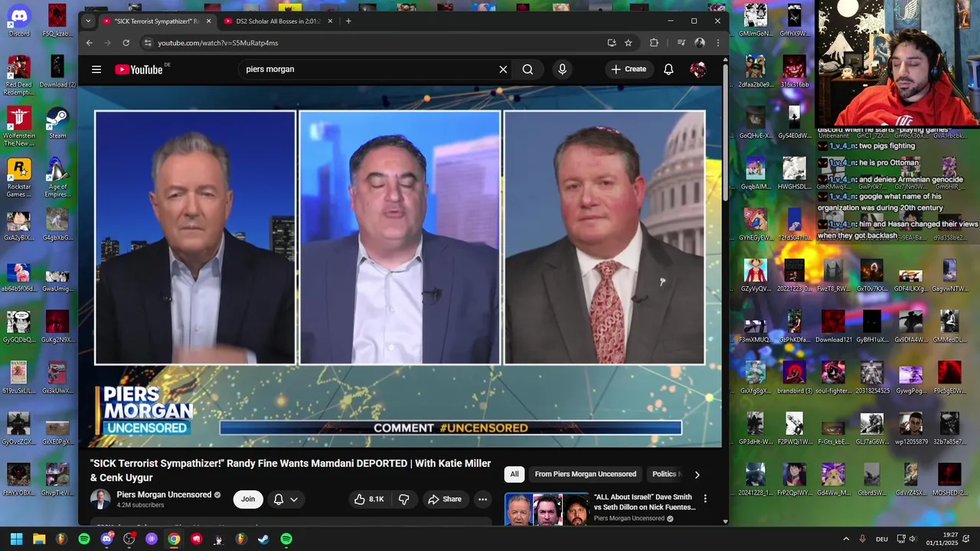Like the video with thumbs up
Screen dimensions: 980x551
(x=369, y=499)
